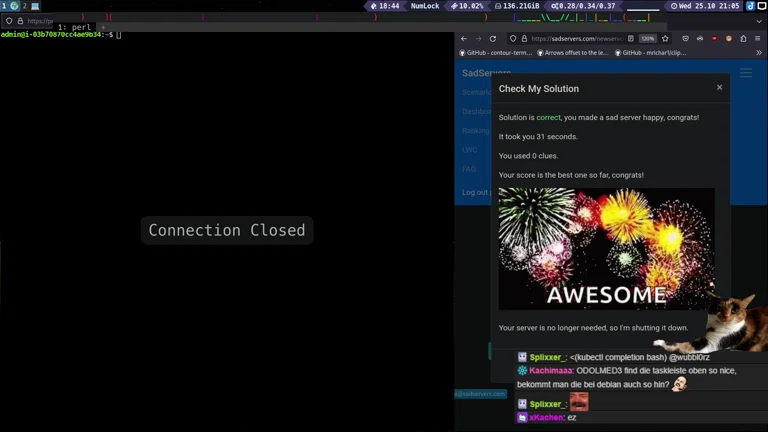The image size is (768, 432).
Task: Show more bookmarks with the double chevron
Action: (x=759, y=53)
